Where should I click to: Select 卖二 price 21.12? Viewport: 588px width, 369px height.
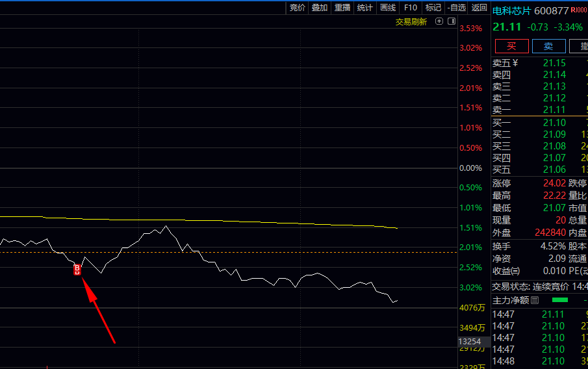pyautogui.click(x=554, y=98)
